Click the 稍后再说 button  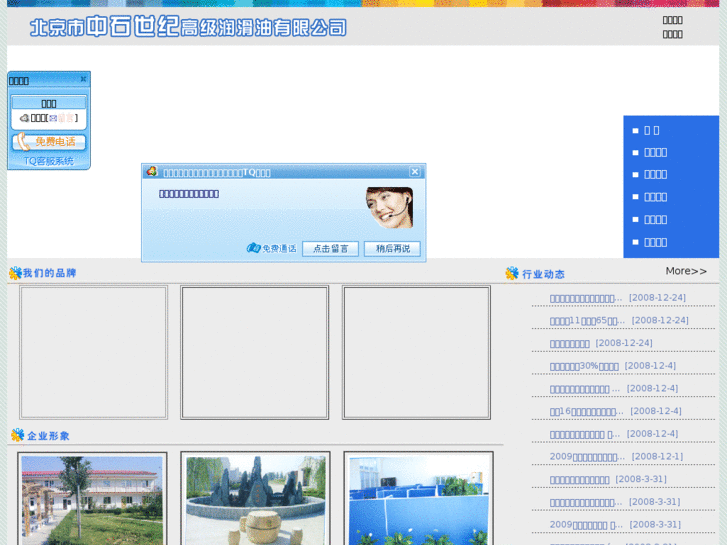[x=393, y=249]
